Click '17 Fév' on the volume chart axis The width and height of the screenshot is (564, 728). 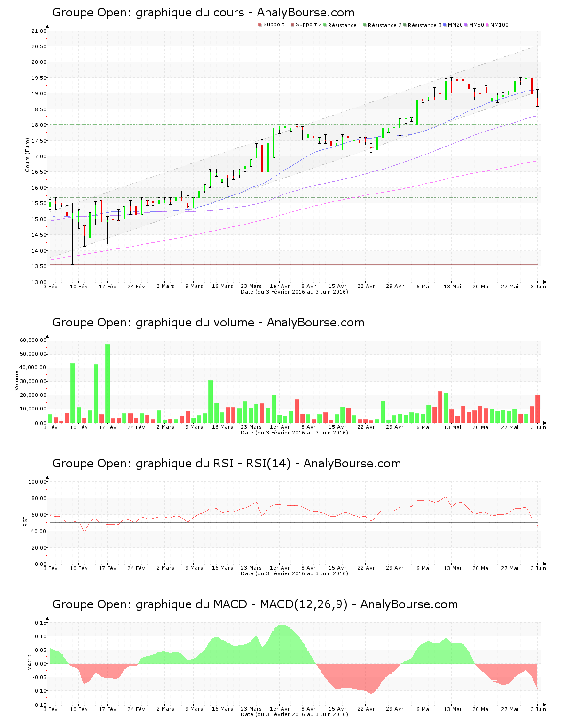click(x=108, y=427)
